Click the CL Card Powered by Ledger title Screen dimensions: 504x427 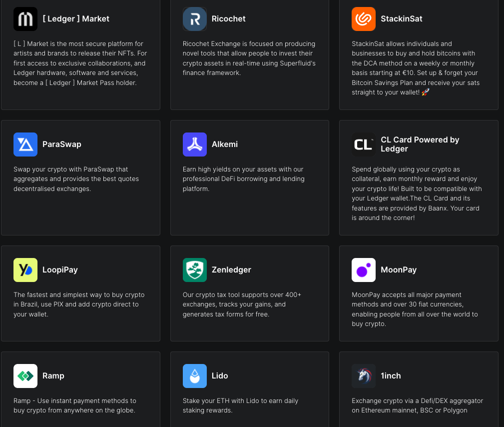click(420, 144)
